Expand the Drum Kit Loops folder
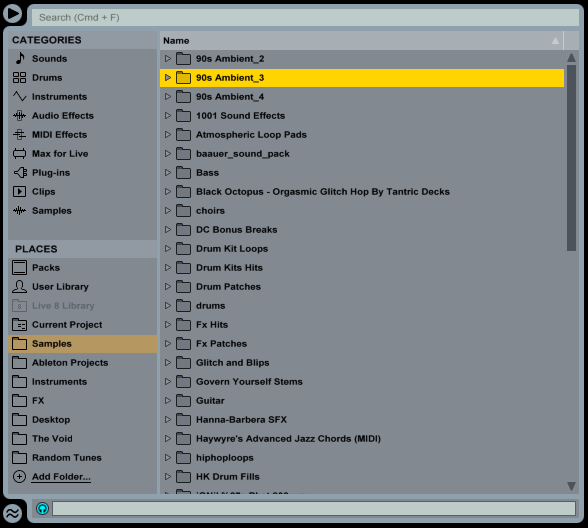 (168, 249)
